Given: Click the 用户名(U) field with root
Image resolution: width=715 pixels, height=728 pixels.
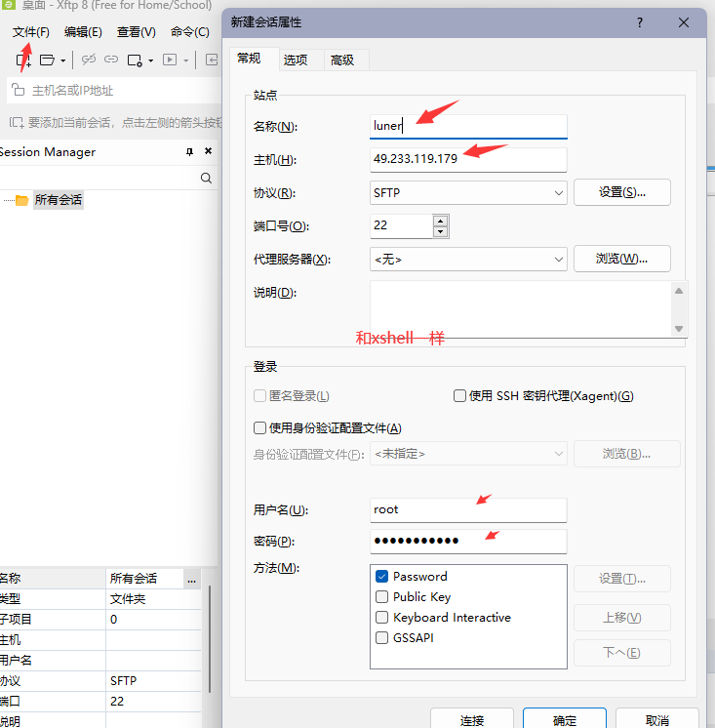Looking at the screenshot, I should [x=468, y=509].
